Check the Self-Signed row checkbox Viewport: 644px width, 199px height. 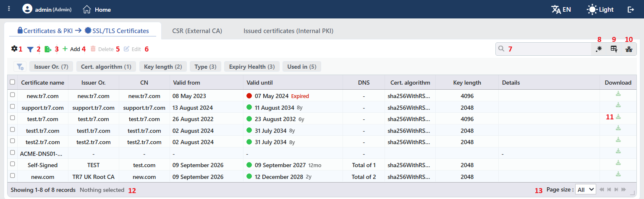click(x=12, y=164)
